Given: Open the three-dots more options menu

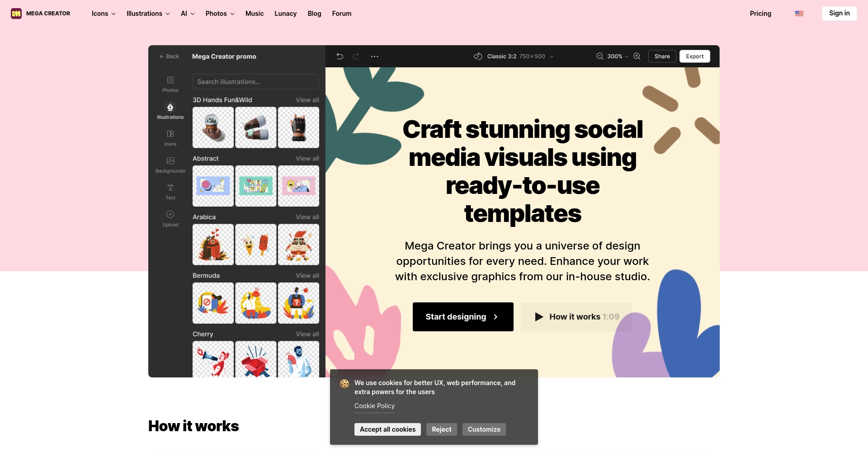Looking at the screenshot, I should tap(374, 56).
